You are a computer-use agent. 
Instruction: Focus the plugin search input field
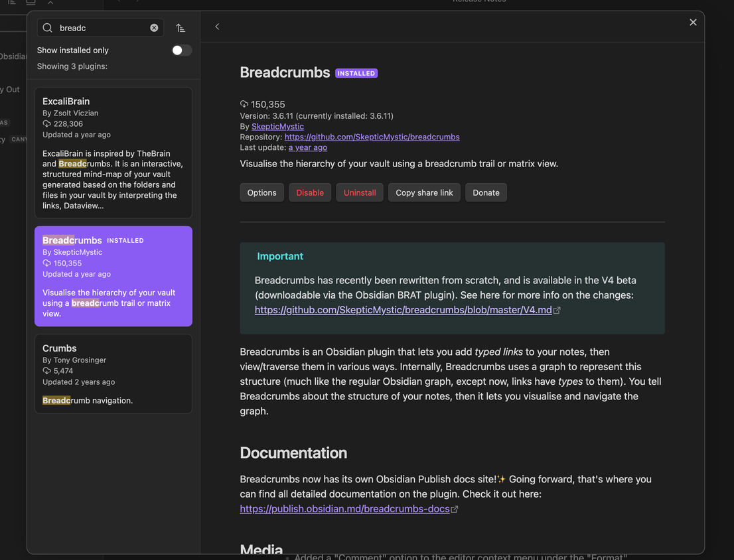[x=103, y=28]
